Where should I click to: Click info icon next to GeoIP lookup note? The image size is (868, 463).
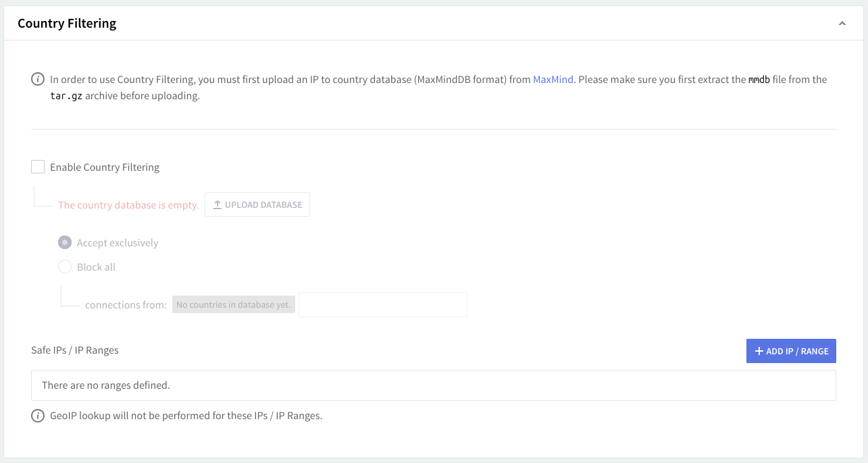pyautogui.click(x=38, y=416)
